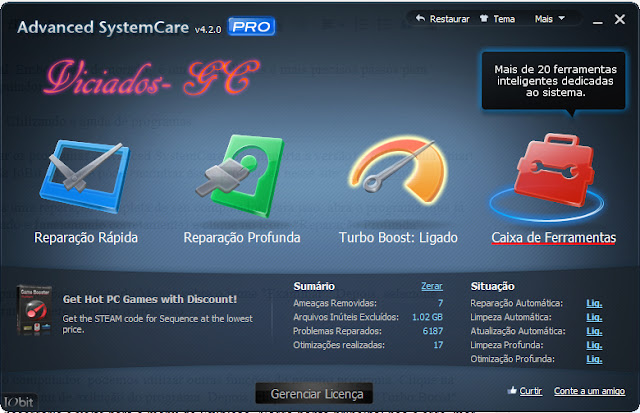Screen dimensions: 640x413
Task: Click the Conte a um amigo link
Action: 589,391
